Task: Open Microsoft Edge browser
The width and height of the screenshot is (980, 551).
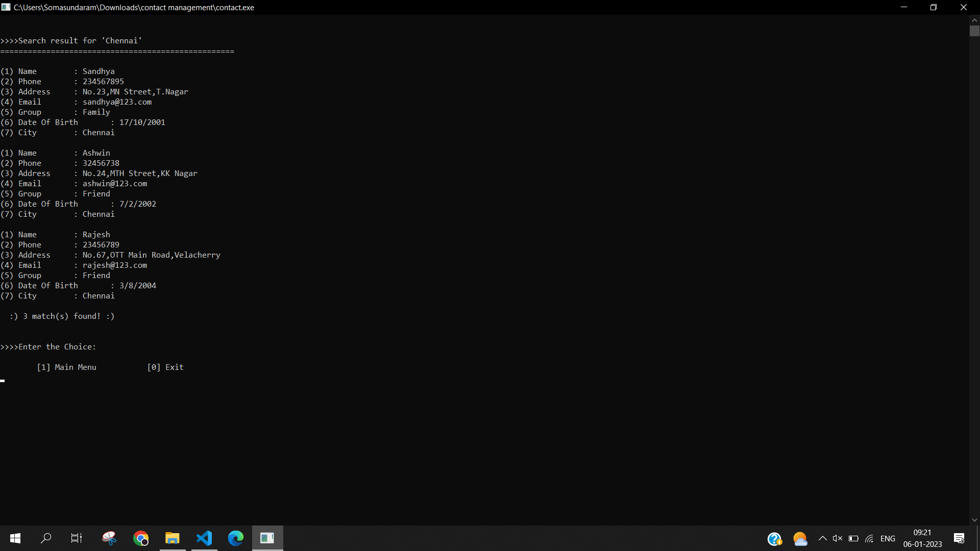Action: tap(236, 538)
